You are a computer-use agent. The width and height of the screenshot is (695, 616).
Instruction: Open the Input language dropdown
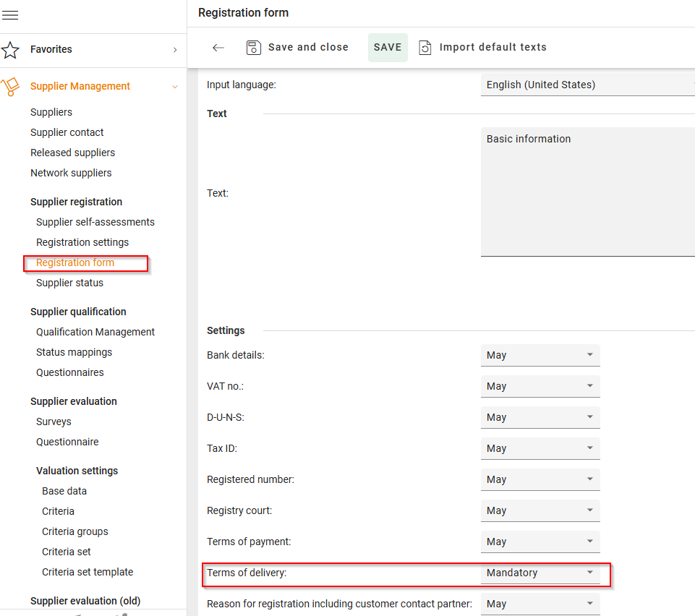click(587, 85)
